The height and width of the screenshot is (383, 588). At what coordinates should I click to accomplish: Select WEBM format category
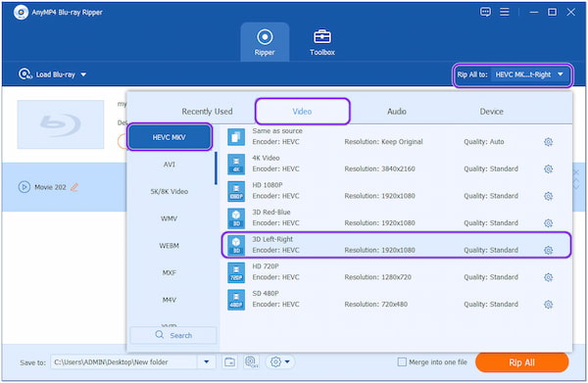point(170,246)
